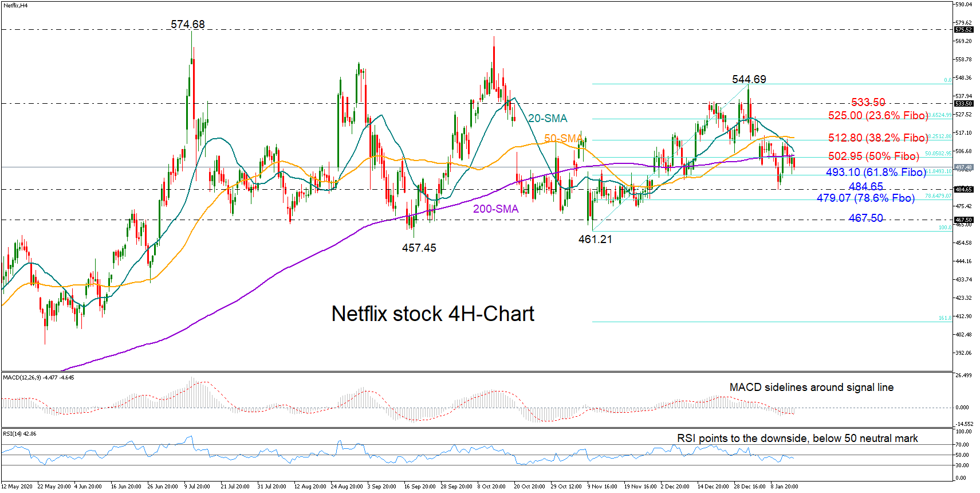
Task: Click the 475.42 price axis value
Action: tap(963, 206)
